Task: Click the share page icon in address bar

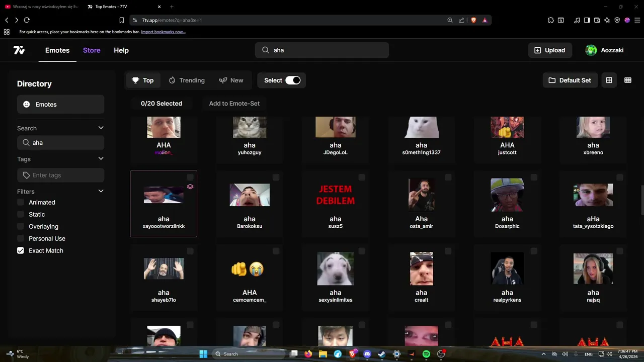Action: click(x=461, y=20)
